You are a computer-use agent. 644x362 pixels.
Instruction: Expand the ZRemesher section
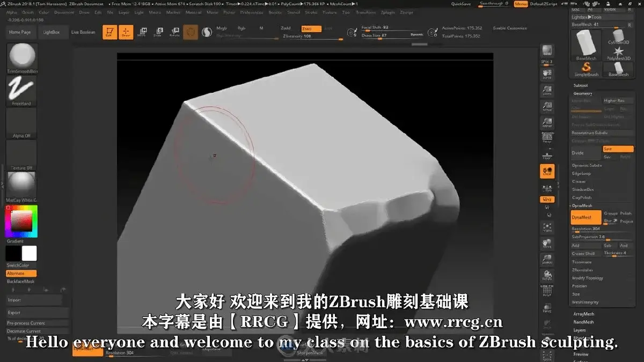[582, 270]
